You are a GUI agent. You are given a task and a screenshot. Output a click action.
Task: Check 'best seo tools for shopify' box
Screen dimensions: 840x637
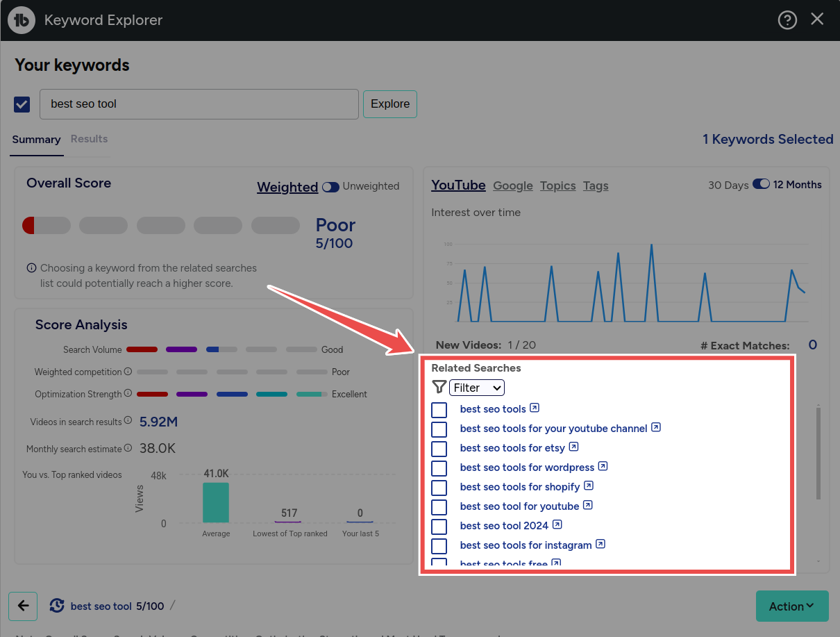pos(439,487)
